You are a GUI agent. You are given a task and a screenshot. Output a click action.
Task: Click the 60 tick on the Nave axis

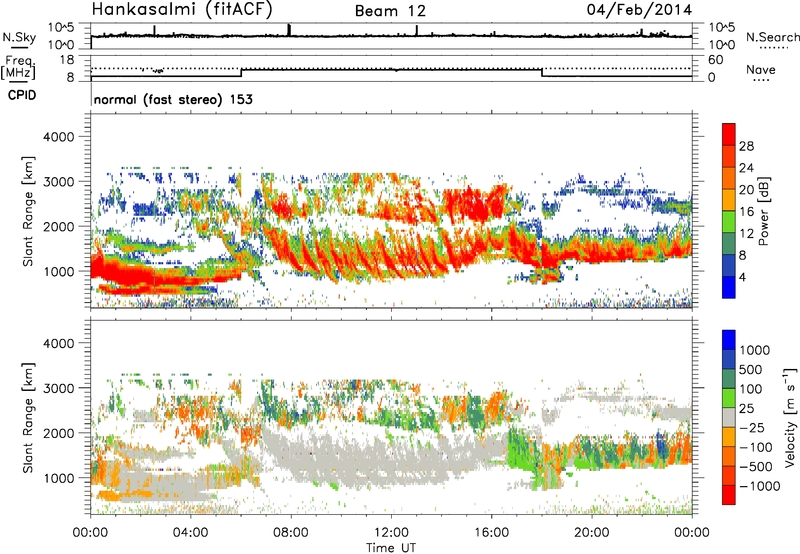[716, 60]
